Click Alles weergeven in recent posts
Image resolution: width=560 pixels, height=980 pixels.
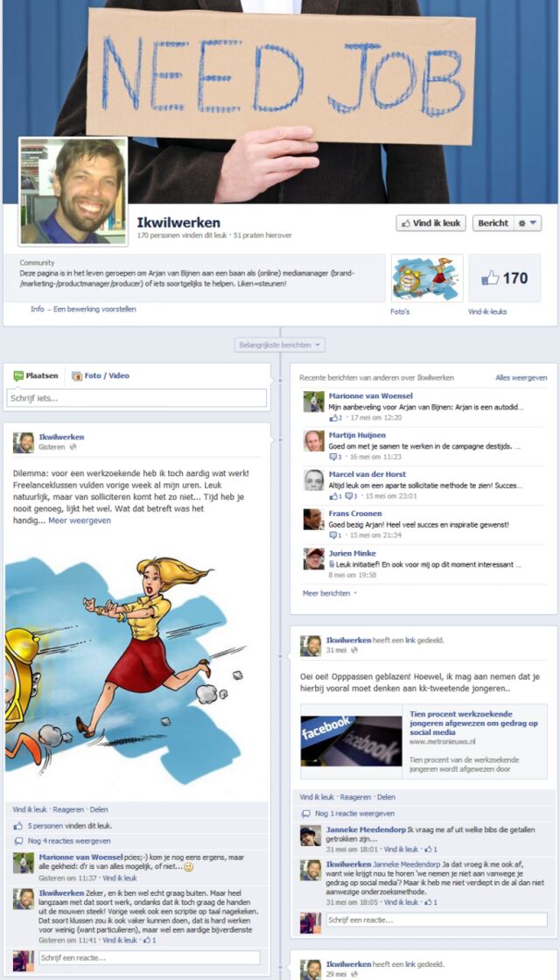click(521, 377)
